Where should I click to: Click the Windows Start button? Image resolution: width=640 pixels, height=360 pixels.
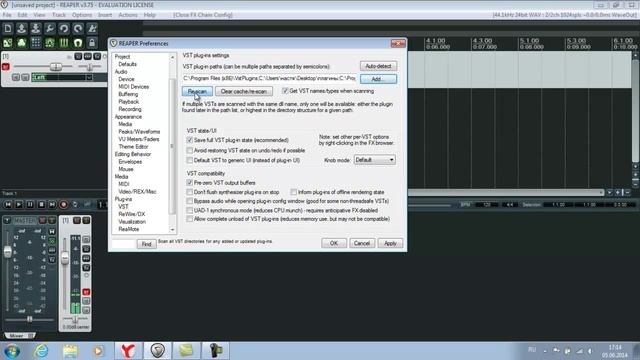12,351
